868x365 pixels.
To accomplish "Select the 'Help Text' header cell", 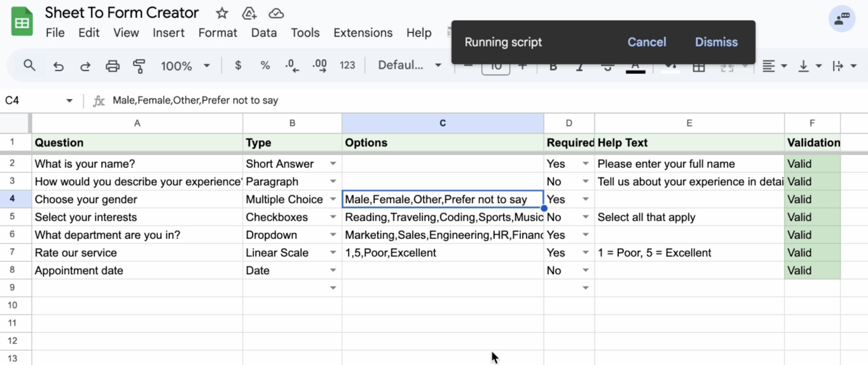I will (x=689, y=143).
